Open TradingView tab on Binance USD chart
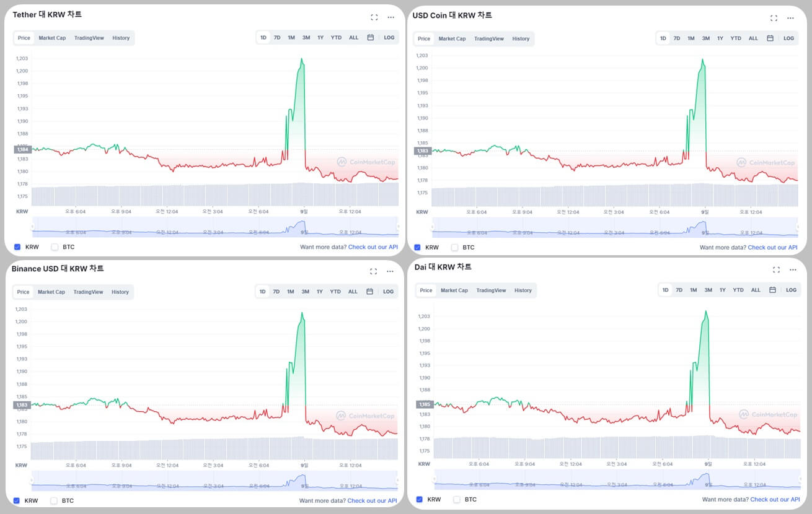This screenshot has height=514, width=812. tap(88, 292)
